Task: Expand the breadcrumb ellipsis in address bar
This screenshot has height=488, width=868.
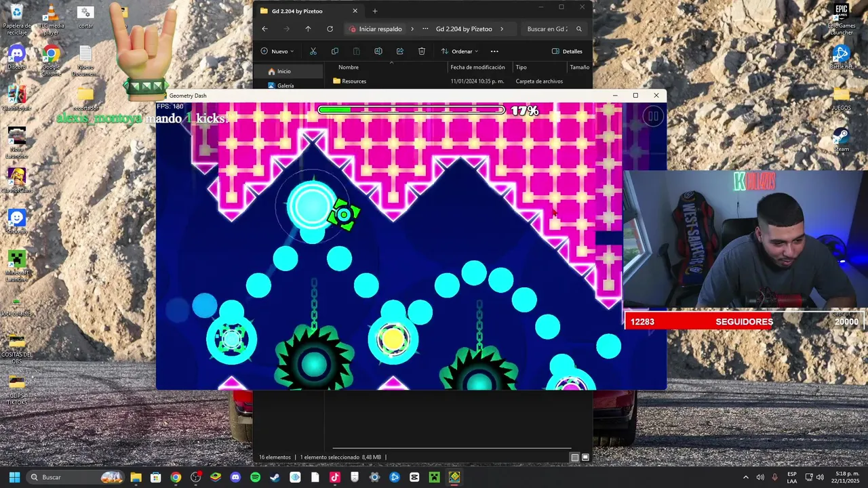Action: [425, 29]
